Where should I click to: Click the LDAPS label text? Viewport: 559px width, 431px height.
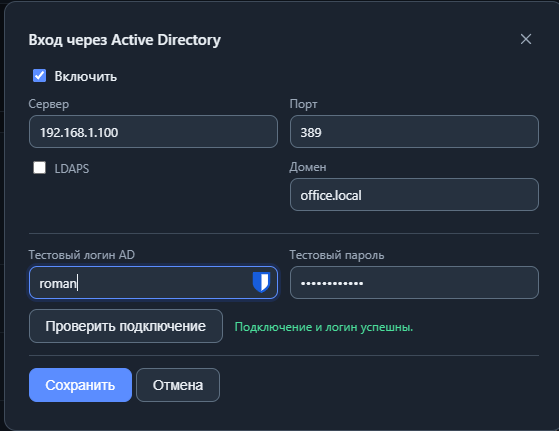pos(72,169)
